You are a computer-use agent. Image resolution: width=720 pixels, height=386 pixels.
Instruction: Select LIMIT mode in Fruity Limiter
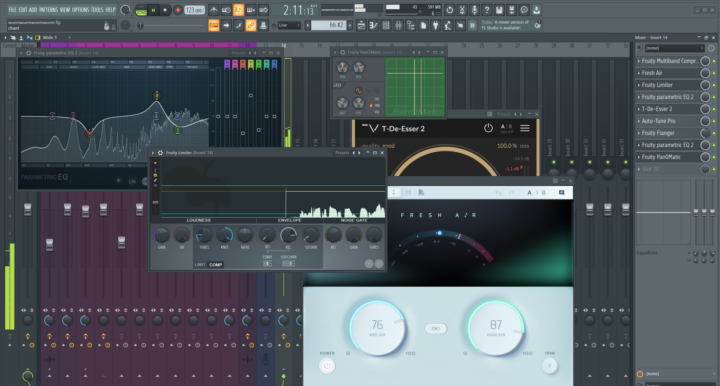pyautogui.click(x=200, y=264)
